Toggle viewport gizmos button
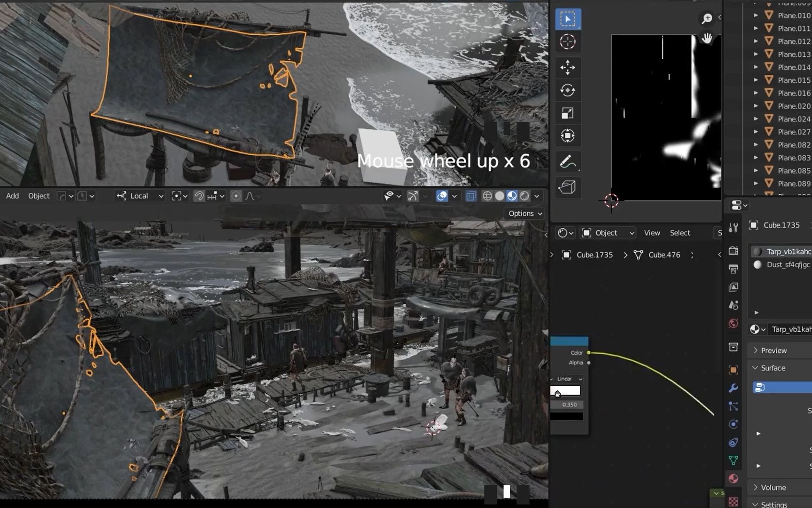Viewport: 812px width, 508px height. tap(413, 196)
